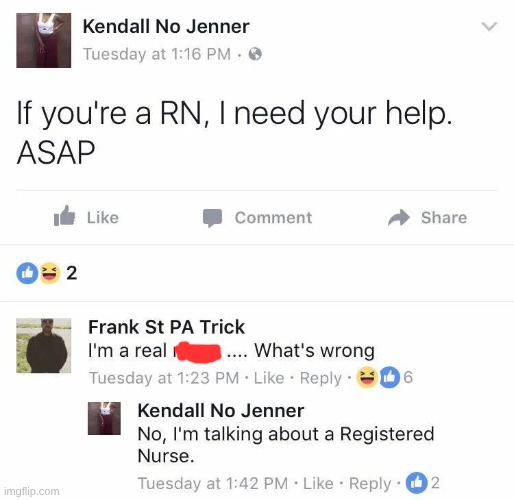Image resolution: width=514 pixels, height=500 pixels.
Task: Click the globe public privacy icon
Action: pos(255,54)
